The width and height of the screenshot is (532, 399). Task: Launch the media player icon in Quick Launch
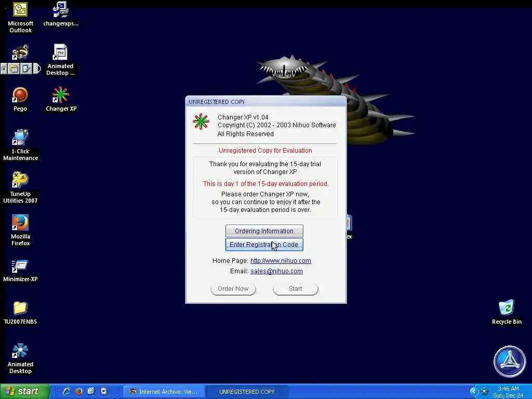[103, 391]
